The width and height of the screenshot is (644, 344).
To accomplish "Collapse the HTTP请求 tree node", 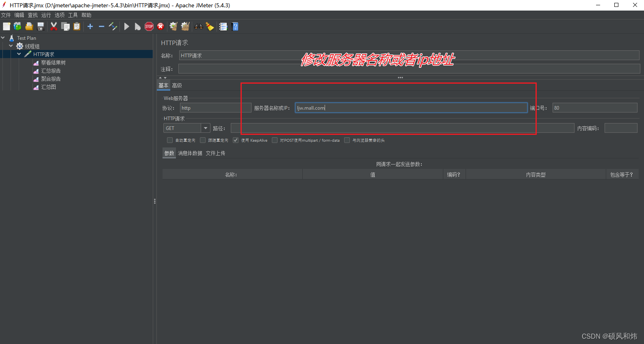I will (x=19, y=54).
